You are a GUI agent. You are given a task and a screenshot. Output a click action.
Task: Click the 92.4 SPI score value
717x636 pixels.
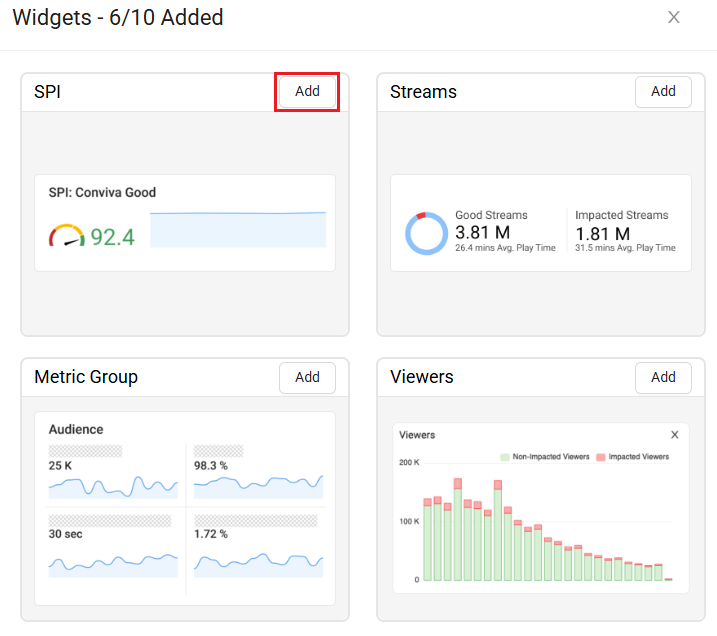click(112, 237)
